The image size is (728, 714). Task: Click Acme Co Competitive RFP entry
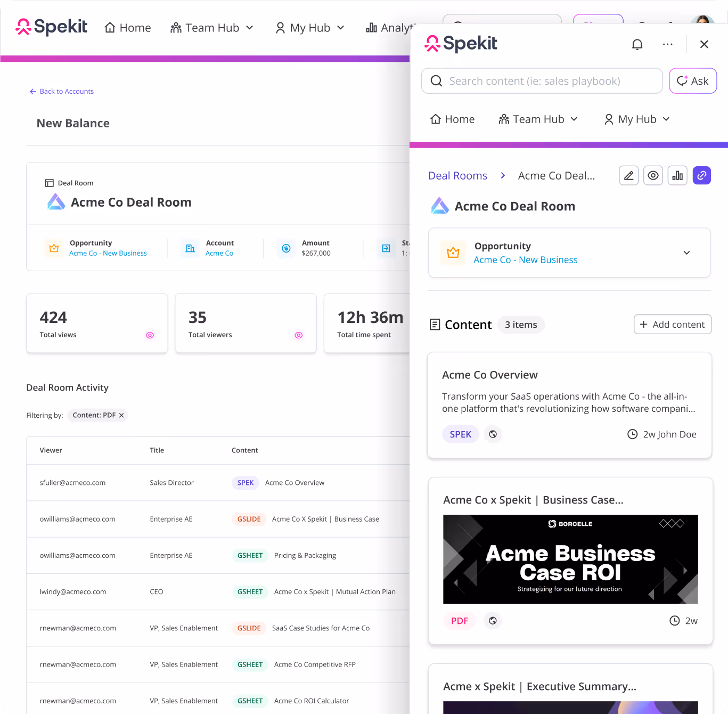(x=315, y=664)
